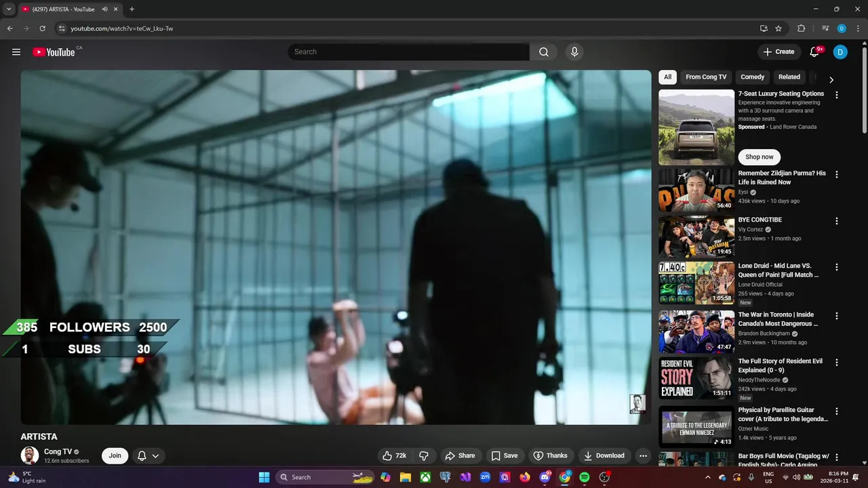This screenshot has height=488, width=868.
Task: Open Remember Zildjian Parma video title
Action: pyautogui.click(x=782, y=178)
